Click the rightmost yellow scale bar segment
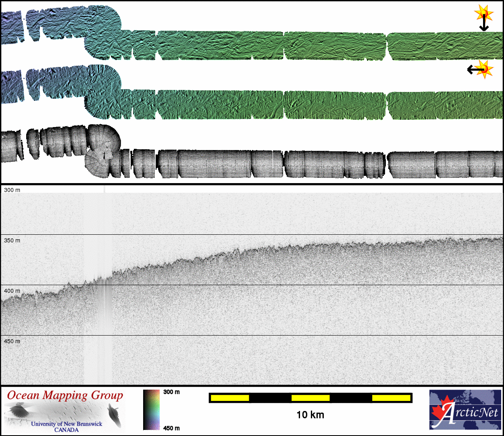Image resolution: width=504 pixels, height=436 pixels. pyautogui.click(x=391, y=398)
